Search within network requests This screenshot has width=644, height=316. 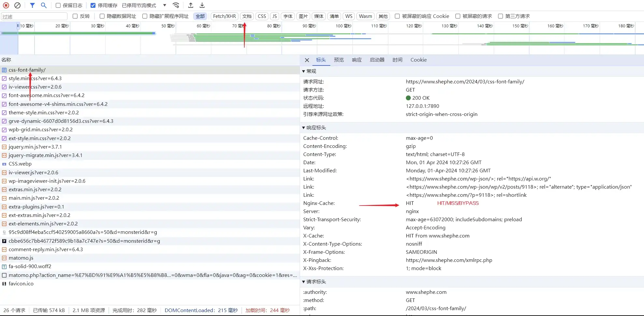44,5
